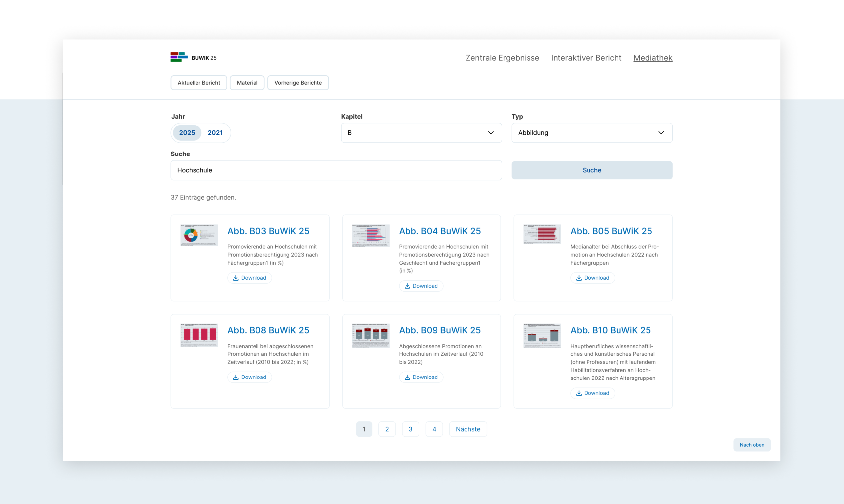The image size is (844, 504).
Task: Click download icon for Abb. B08
Action: pyautogui.click(x=235, y=377)
